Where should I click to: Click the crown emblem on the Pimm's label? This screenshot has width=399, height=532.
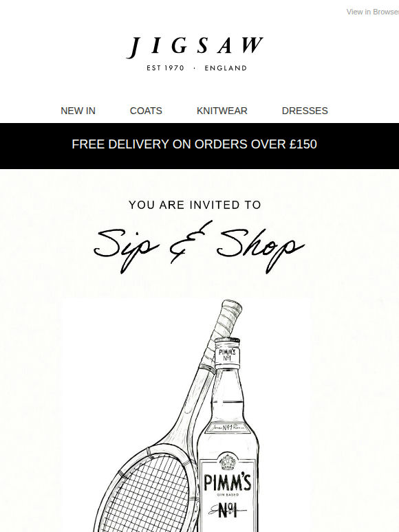click(228, 462)
